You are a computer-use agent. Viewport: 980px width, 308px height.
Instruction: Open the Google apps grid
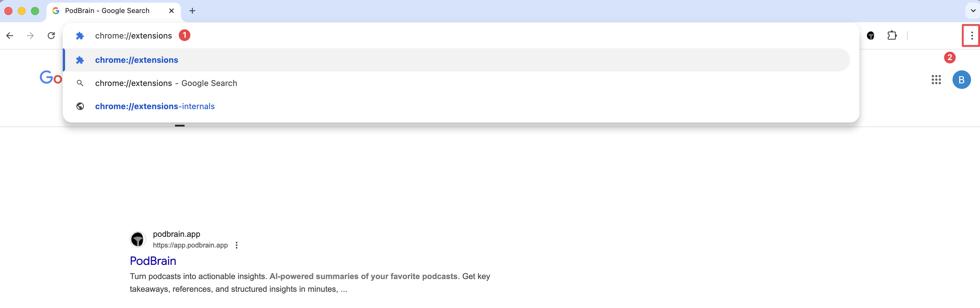tap(936, 80)
